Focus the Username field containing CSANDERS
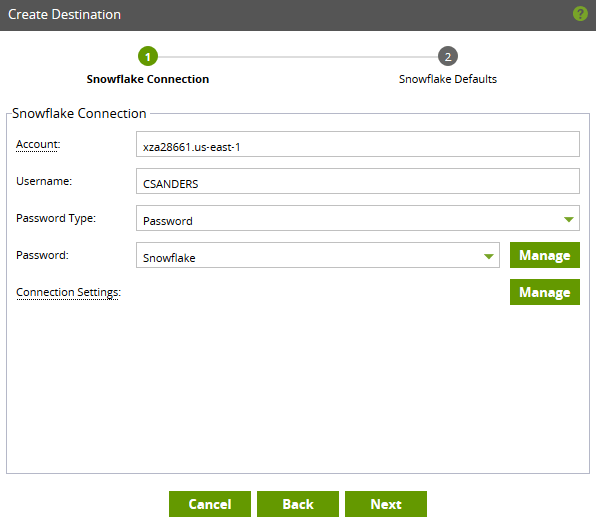 click(358, 181)
